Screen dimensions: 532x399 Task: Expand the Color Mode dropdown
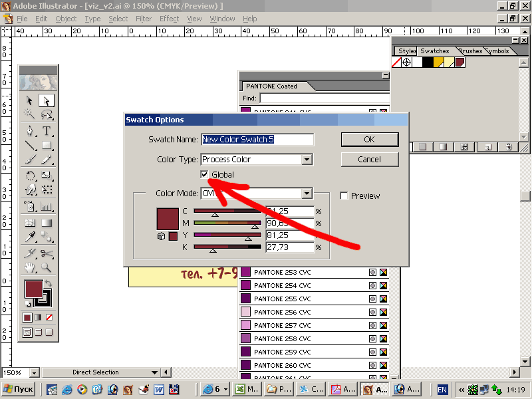[307, 194]
